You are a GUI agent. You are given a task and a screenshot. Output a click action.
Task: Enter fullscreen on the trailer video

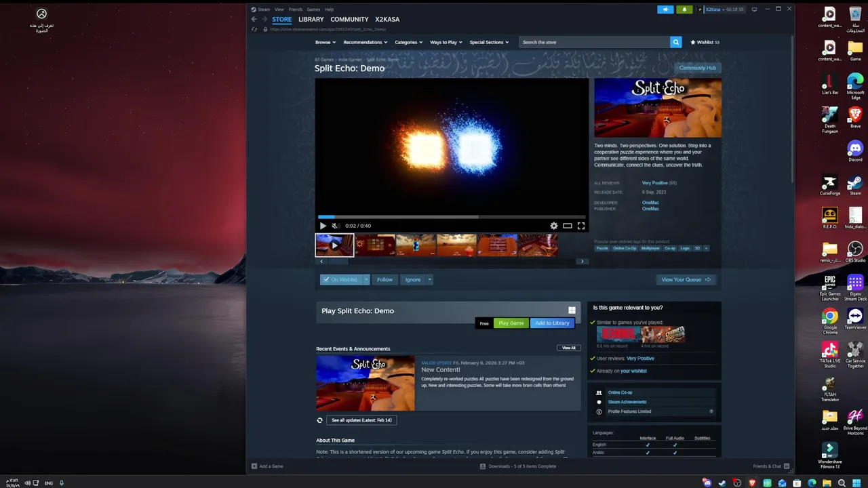click(581, 226)
